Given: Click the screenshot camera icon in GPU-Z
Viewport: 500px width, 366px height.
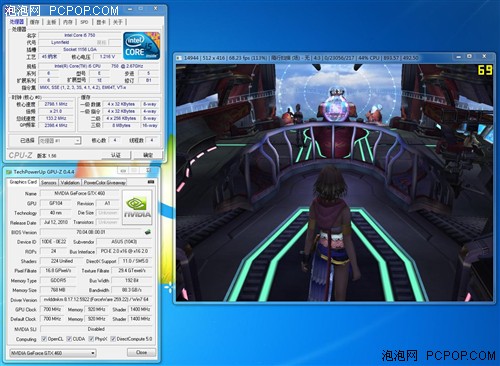Looking at the screenshot, I should pyautogui.click(x=151, y=182).
